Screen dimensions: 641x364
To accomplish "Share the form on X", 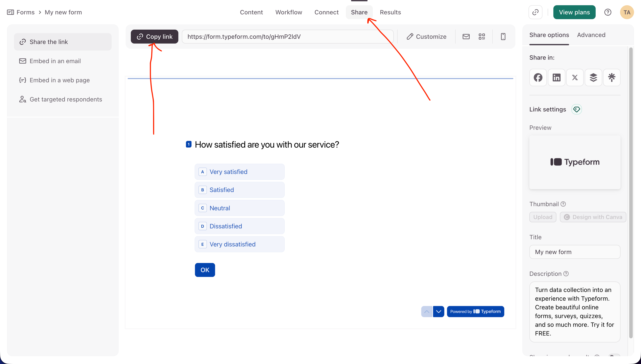I will click(575, 78).
